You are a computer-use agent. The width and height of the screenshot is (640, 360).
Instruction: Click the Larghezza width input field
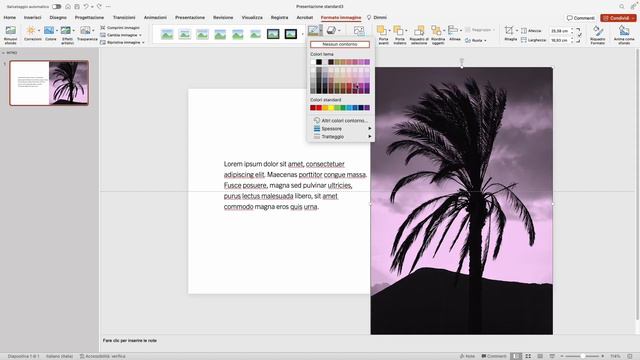559,40
